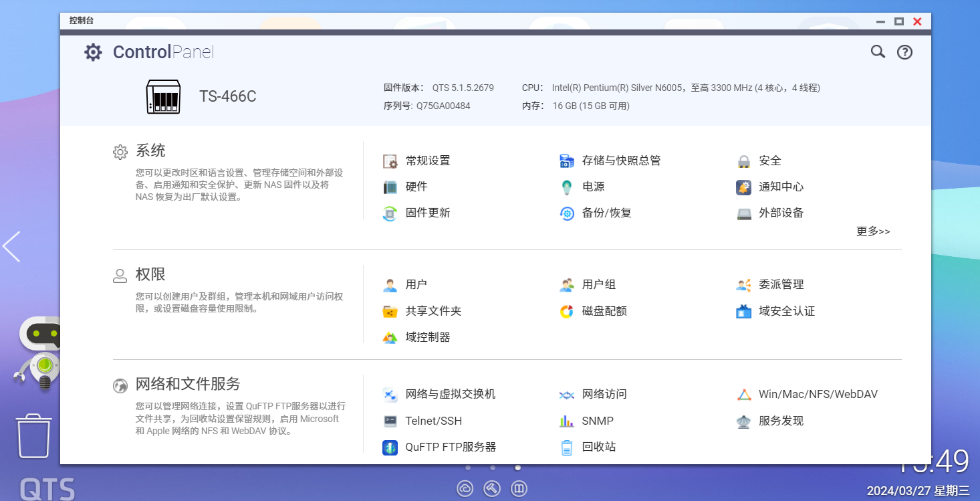Click the 磁盘配额 disk quota icon

[567, 312]
